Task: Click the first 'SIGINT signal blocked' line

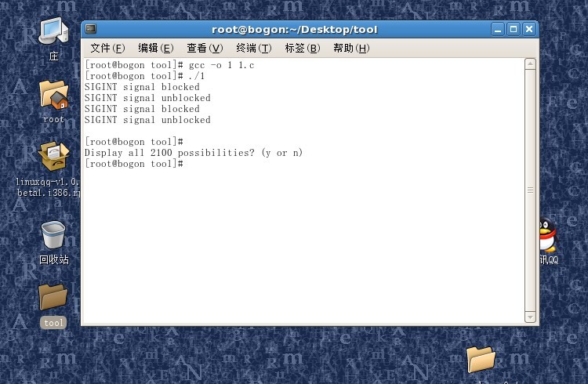Action: pos(142,87)
